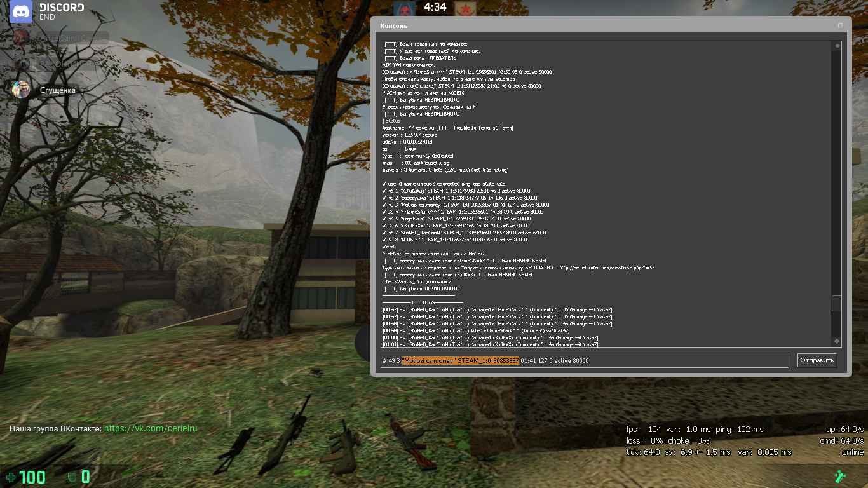The height and width of the screenshot is (488, 868).
Task: Click the udp/ip 0.0.0.0:27018 console line
Action: click(407, 142)
